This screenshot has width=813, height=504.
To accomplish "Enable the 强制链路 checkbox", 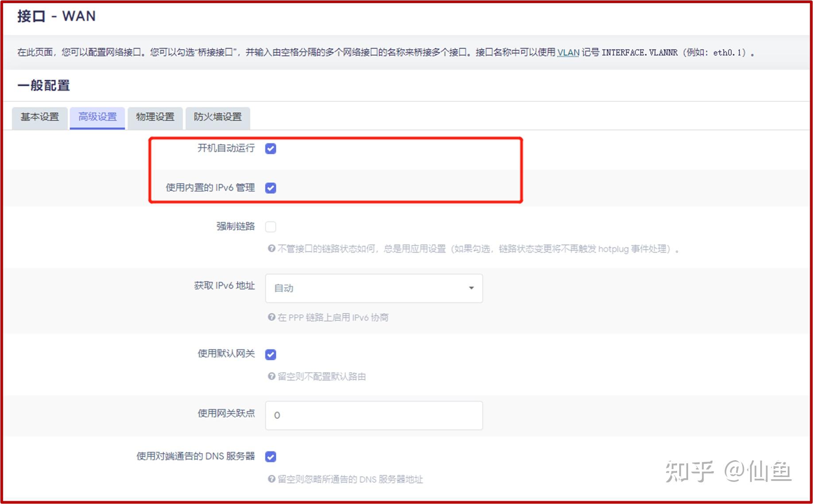I will click(271, 227).
